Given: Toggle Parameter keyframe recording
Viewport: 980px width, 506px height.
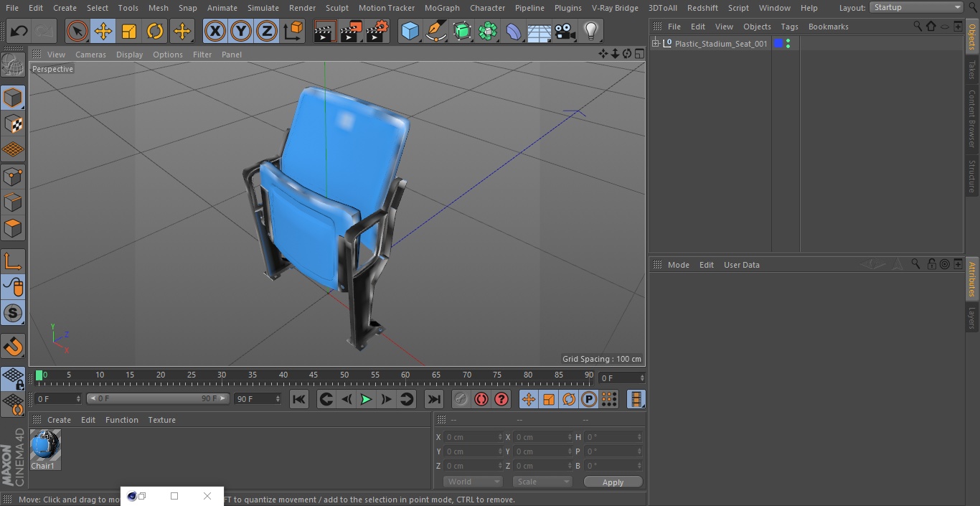Looking at the screenshot, I should [589, 399].
